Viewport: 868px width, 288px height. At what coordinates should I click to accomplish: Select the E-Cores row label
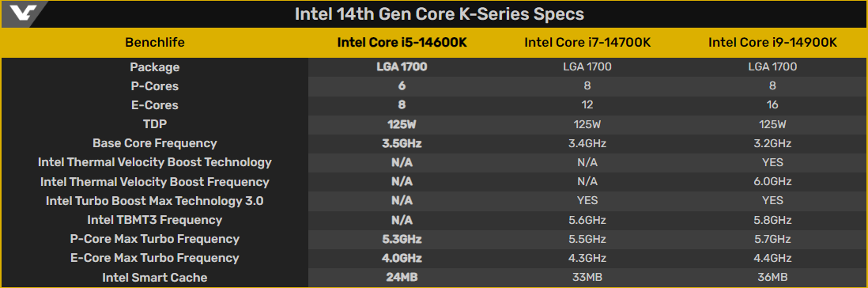tap(155, 105)
